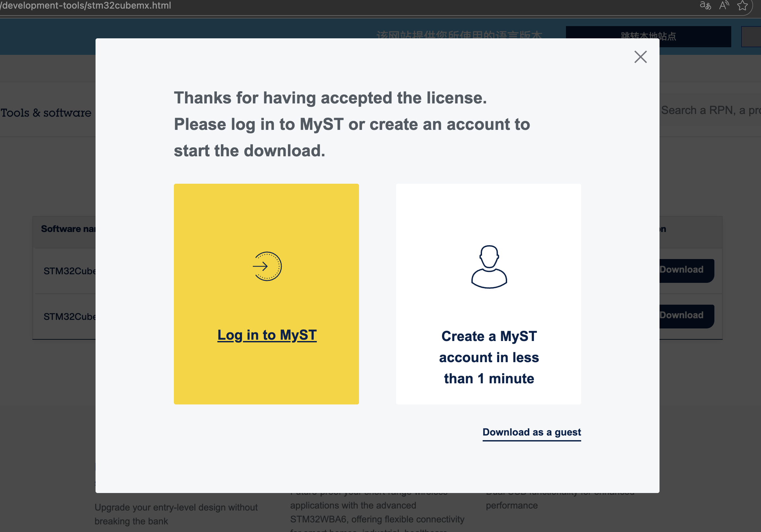Close the license accepted dialog
Viewport: 761px width, 532px height.
click(x=640, y=57)
